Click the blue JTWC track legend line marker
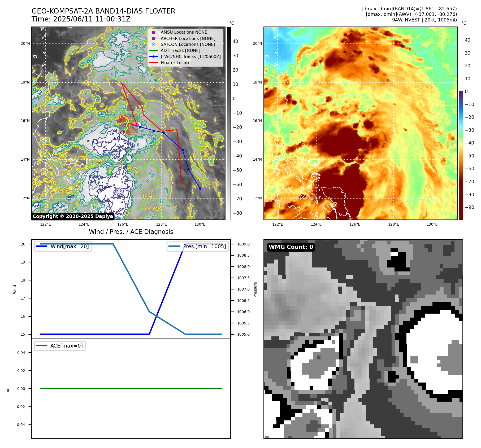The width and height of the screenshot is (481, 448). [153, 56]
